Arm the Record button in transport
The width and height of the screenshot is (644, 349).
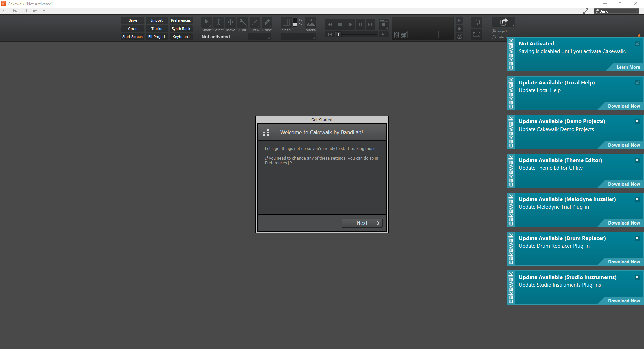(x=384, y=24)
